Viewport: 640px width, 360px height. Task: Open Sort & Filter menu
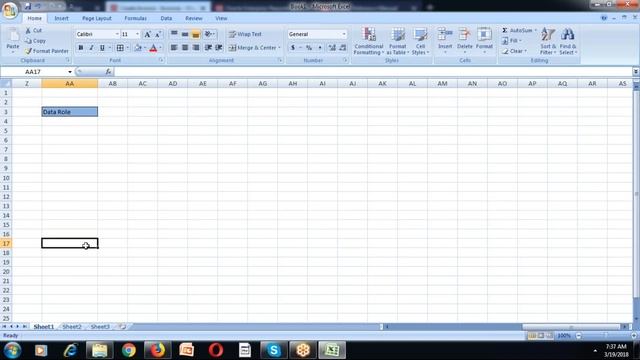coord(548,41)
